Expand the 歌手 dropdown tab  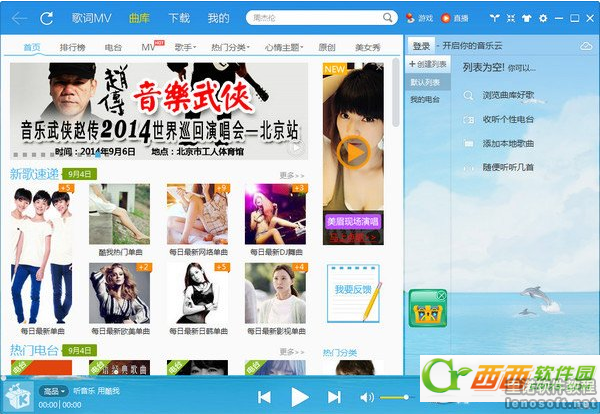click(185, 47)
